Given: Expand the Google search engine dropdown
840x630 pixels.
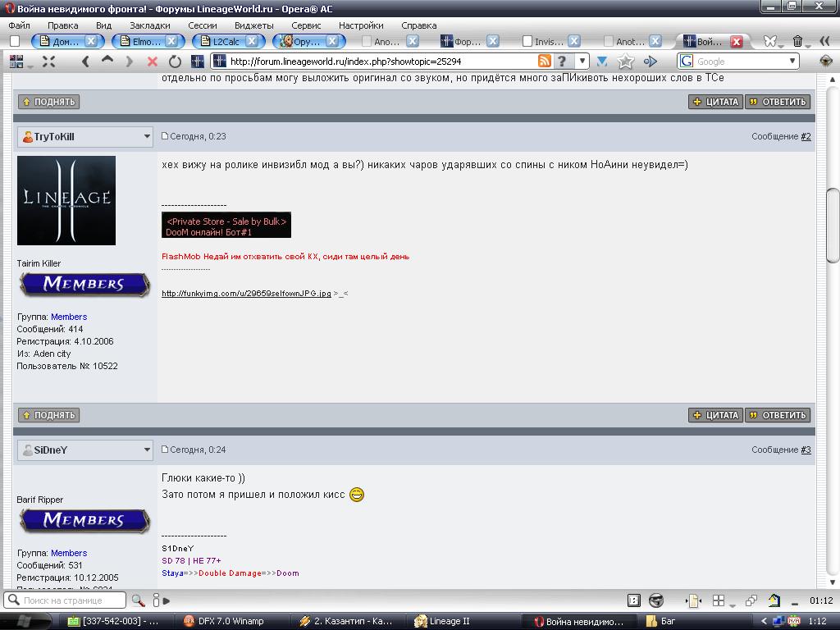Looking at the screenshot, I should point(792,62).
